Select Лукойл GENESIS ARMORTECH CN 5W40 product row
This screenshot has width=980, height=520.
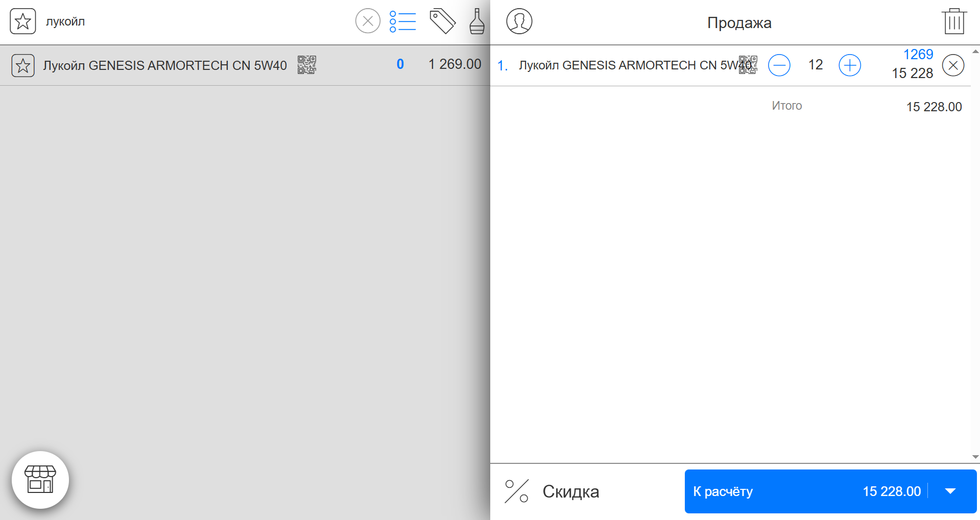point(245,65)
